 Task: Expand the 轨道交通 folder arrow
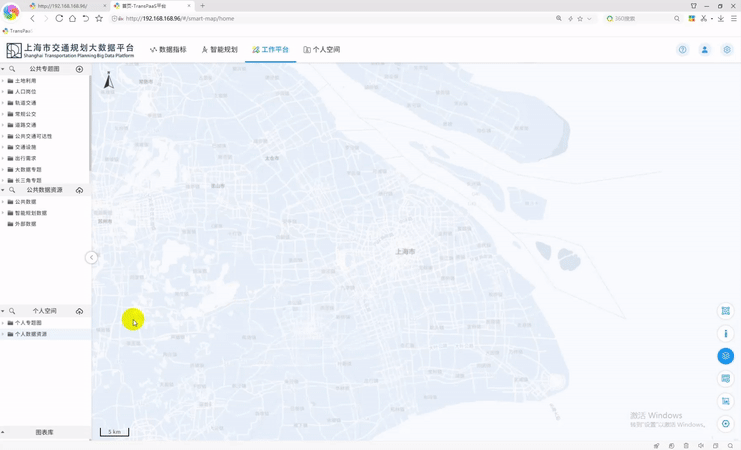click(x=3, y=103)
